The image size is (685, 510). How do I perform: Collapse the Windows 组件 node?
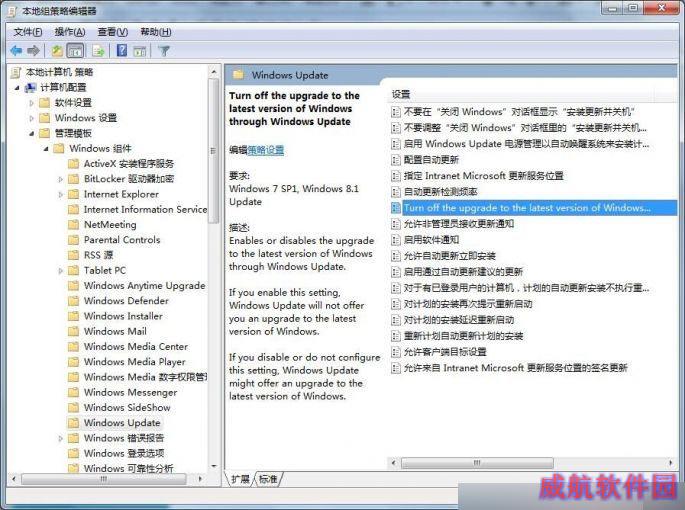pyautogui.click(x=46, y=149)
